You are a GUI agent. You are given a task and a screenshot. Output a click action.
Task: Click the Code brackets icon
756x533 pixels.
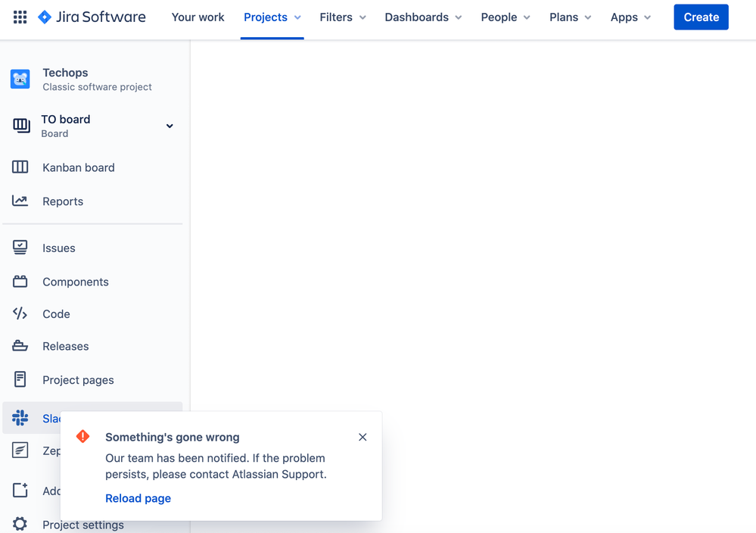20,314
